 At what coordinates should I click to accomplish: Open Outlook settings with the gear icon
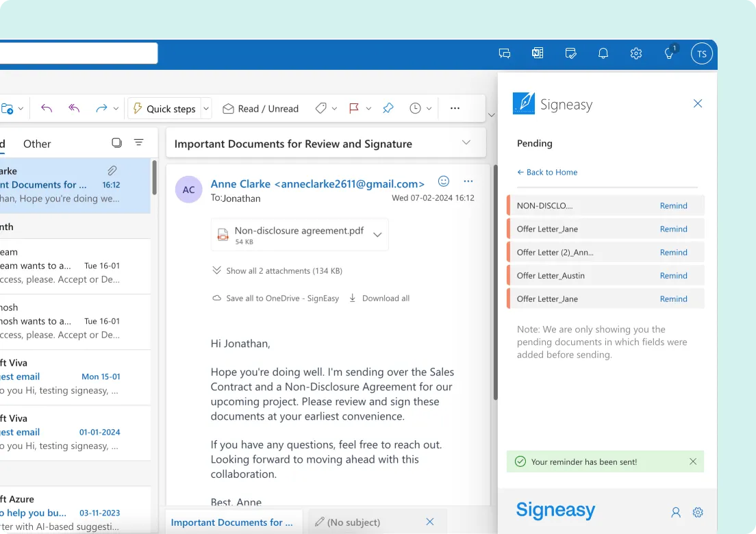(x=636, y=53)
